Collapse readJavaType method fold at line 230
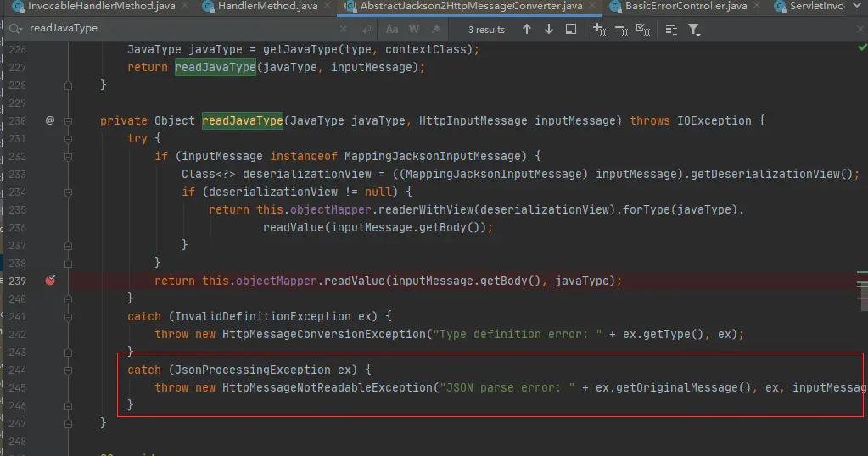 pyautogui.click(x=69, y=120)
